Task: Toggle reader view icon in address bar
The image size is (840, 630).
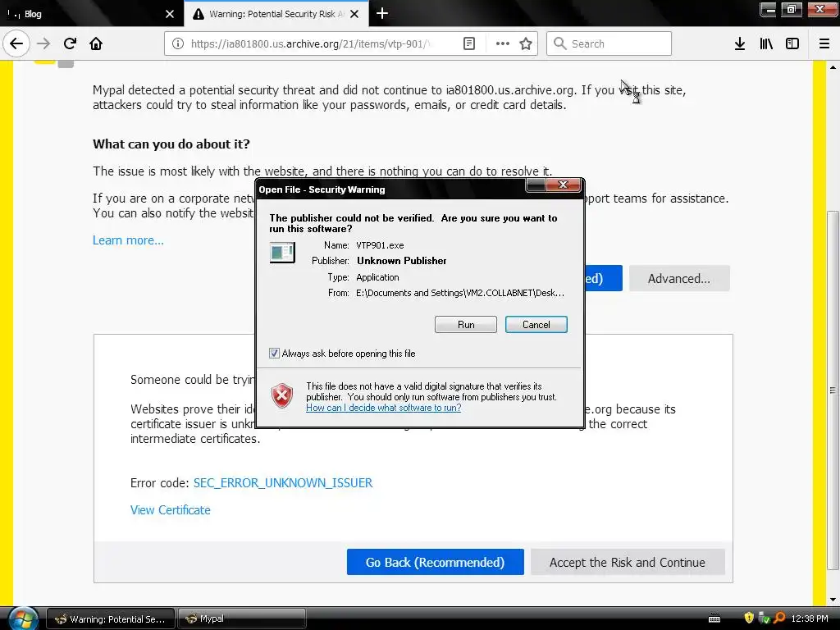Action: tap(468, 43)
